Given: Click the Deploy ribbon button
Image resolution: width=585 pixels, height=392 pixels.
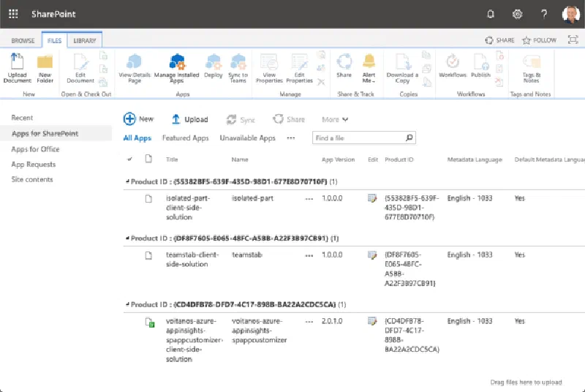Looking at the screenshot, I should tap(214, 66).
